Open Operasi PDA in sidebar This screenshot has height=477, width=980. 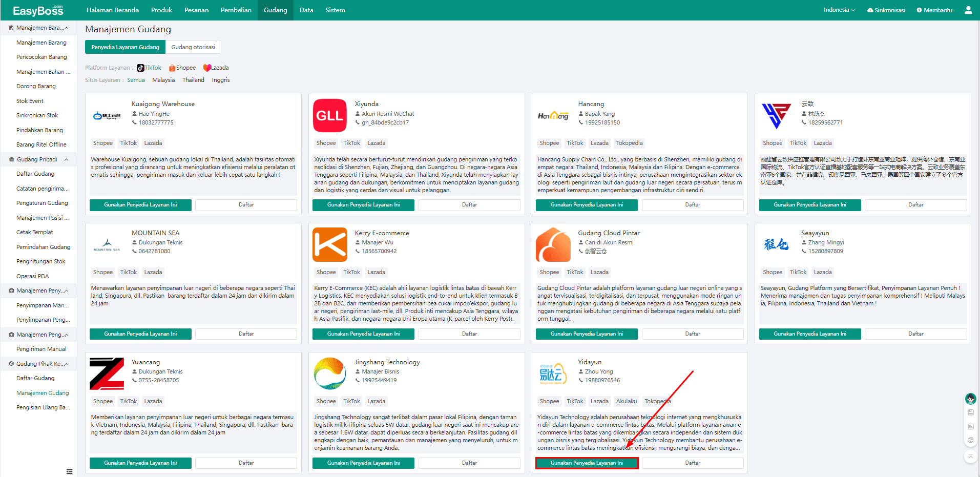click(33, 276)
